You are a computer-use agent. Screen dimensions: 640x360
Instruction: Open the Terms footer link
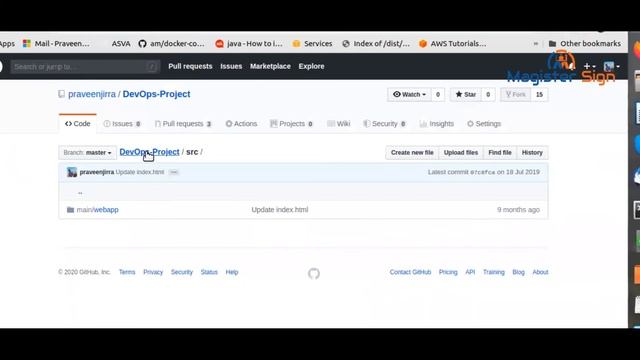click(127, 272)
